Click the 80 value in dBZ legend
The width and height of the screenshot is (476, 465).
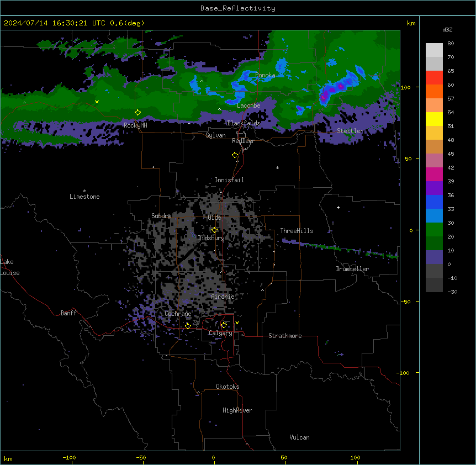[451, 44]
